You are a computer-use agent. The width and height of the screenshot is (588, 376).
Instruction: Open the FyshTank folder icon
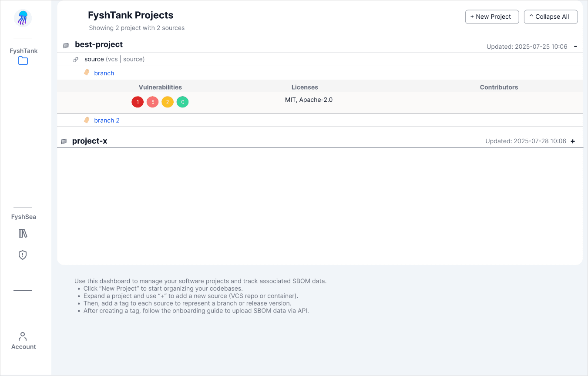[x=23, y=61]
